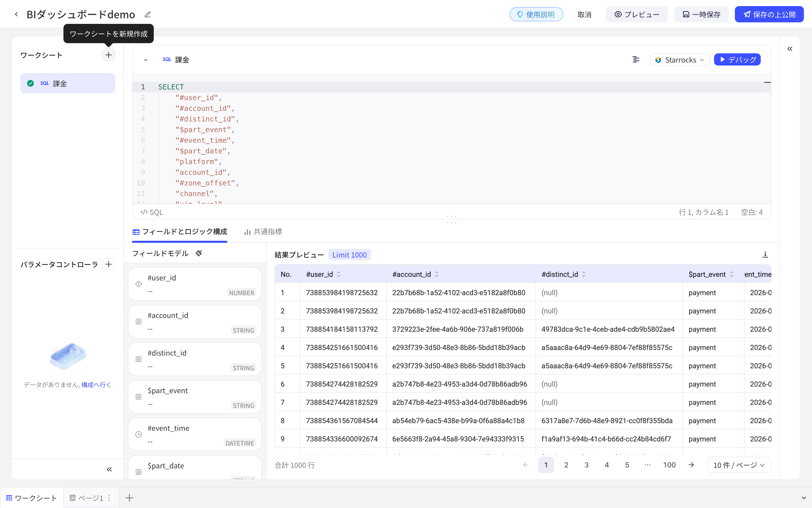
Task: Go back using the top-left arrow
Action: pyautogui.click(x=16, y=14)
